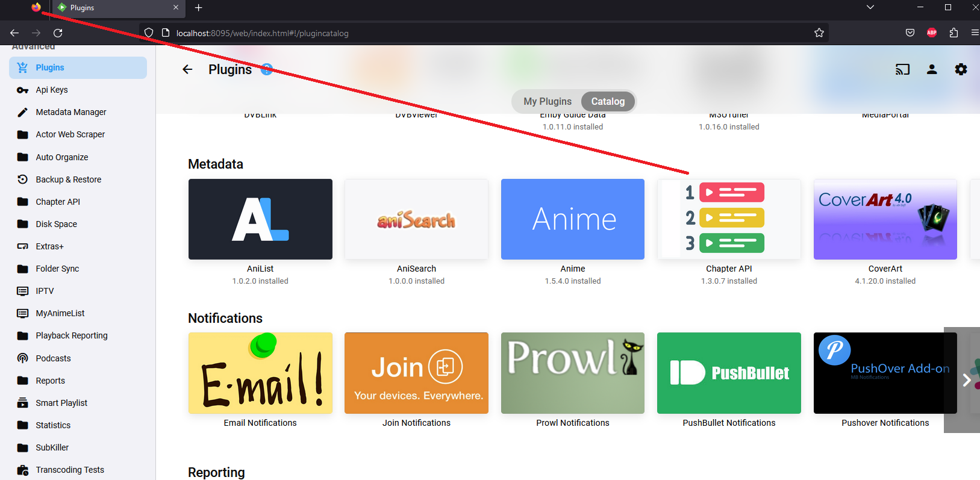Open the Plugins sidebar item
Screen dimensions: 980x480
pos(78,67)
